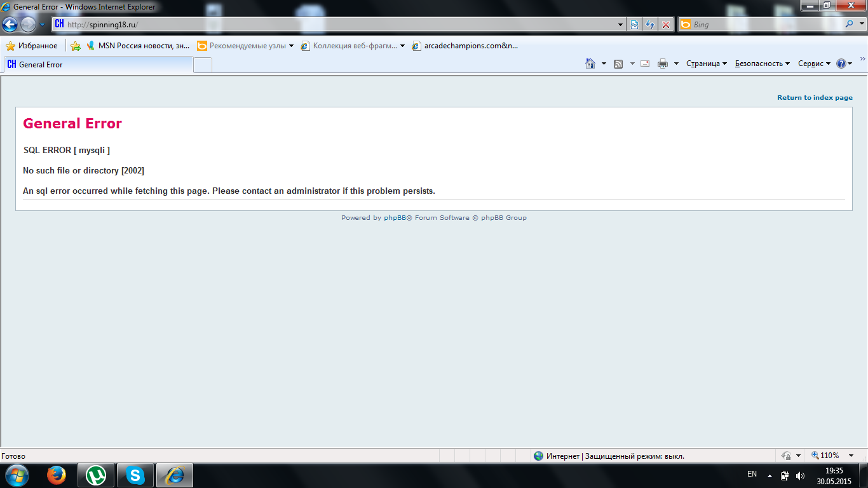Expand the Print options dropdown arrow
The width and height of the screenshot is (868, 488).
(x=676, y=64)
